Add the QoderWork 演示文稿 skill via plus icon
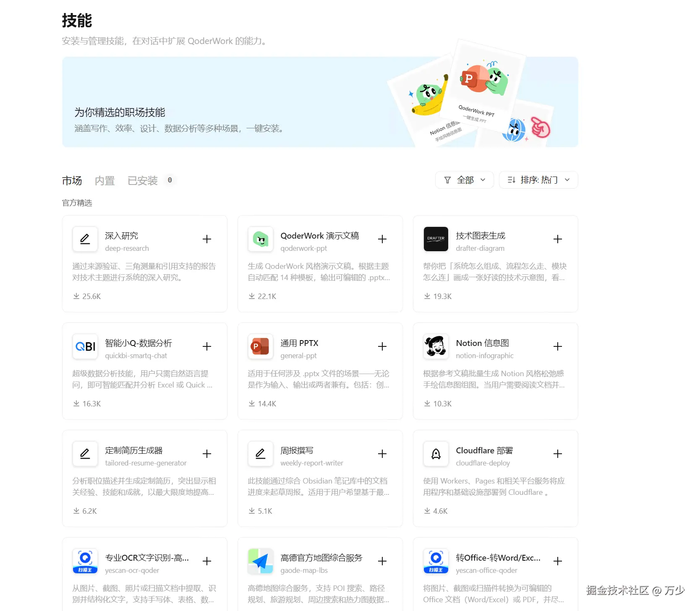This screenshot has width=700, height=611. click(x=382, y=239)
